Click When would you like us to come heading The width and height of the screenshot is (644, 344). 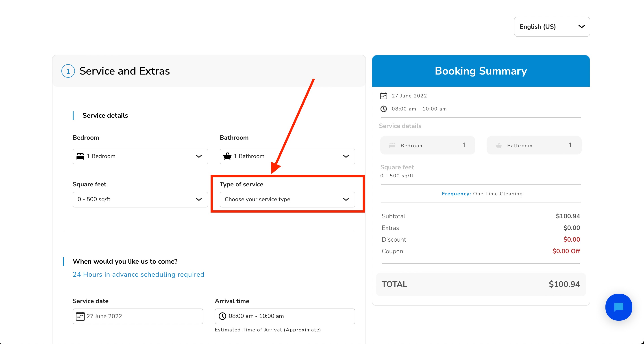click(x=125, y=261)
